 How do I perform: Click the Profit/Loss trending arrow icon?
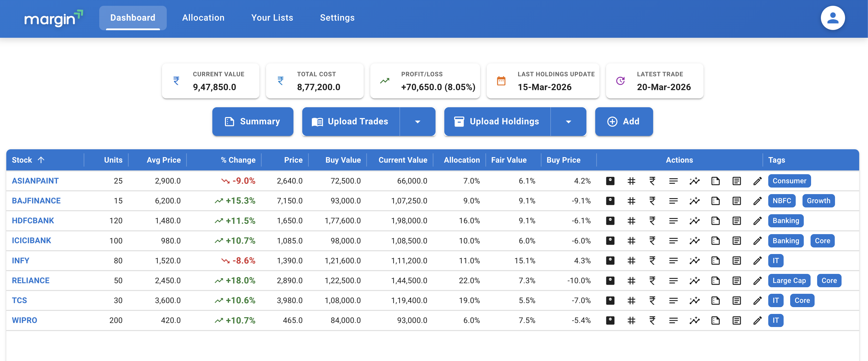pyautogui.click(x=384, y=81)
